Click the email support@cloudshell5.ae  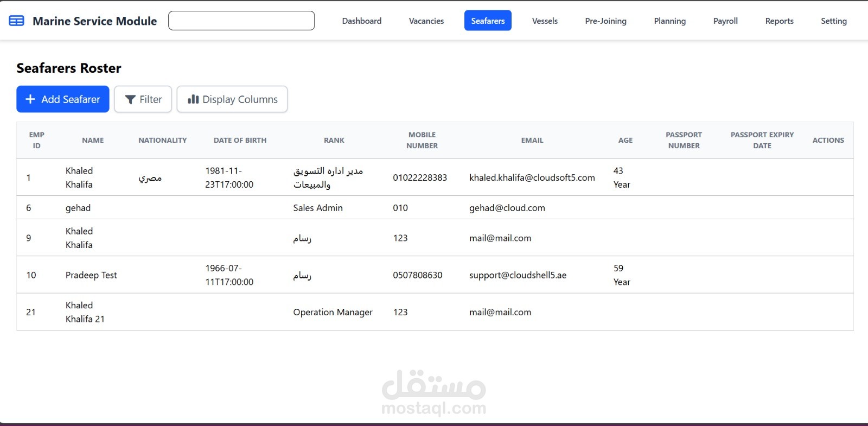pos(518,275)
